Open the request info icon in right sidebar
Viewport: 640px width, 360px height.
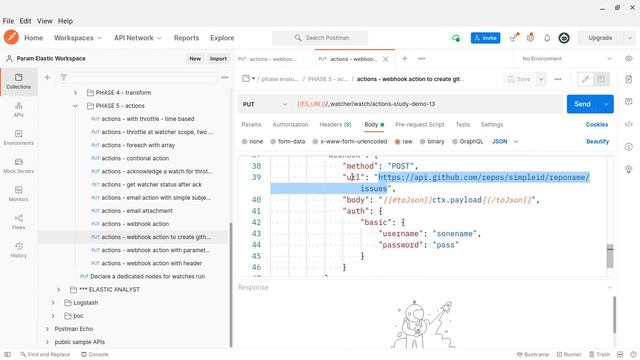629,147
